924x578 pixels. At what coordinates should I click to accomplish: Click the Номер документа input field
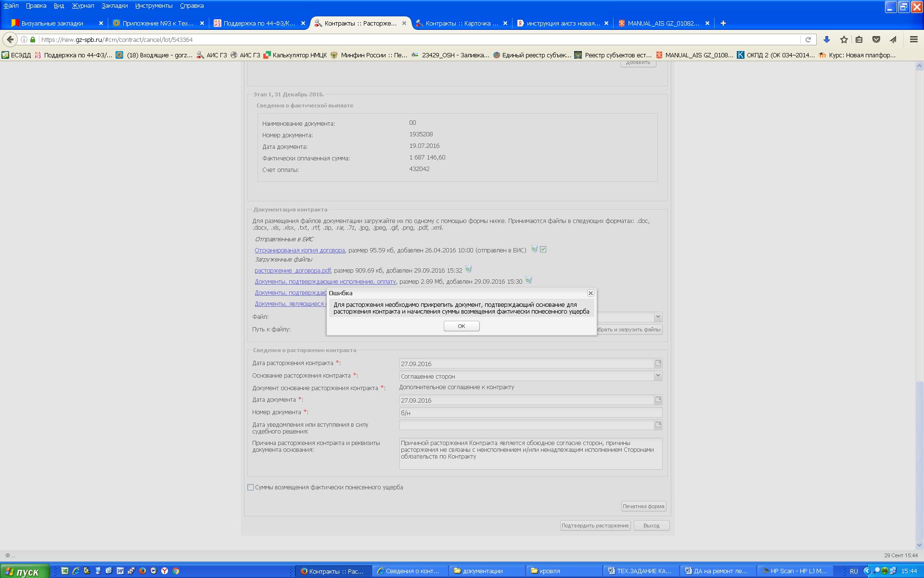point(530,413)
